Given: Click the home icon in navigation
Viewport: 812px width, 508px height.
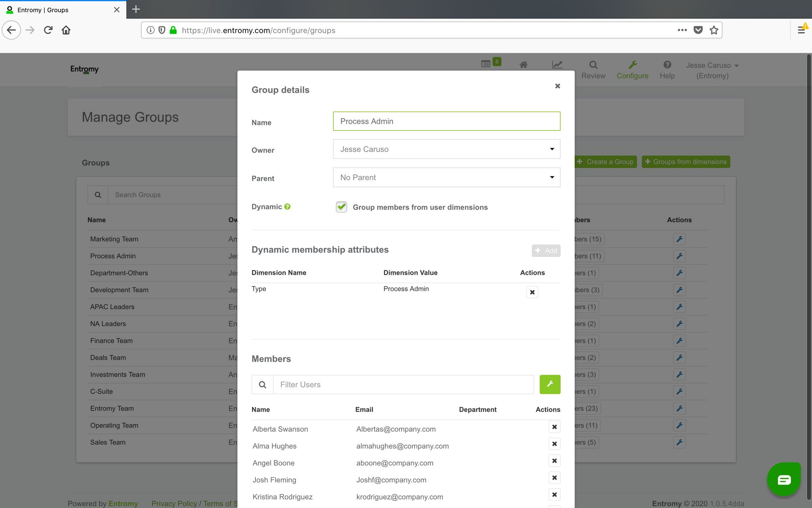Looking at the screenshot, I should (523, 65).
